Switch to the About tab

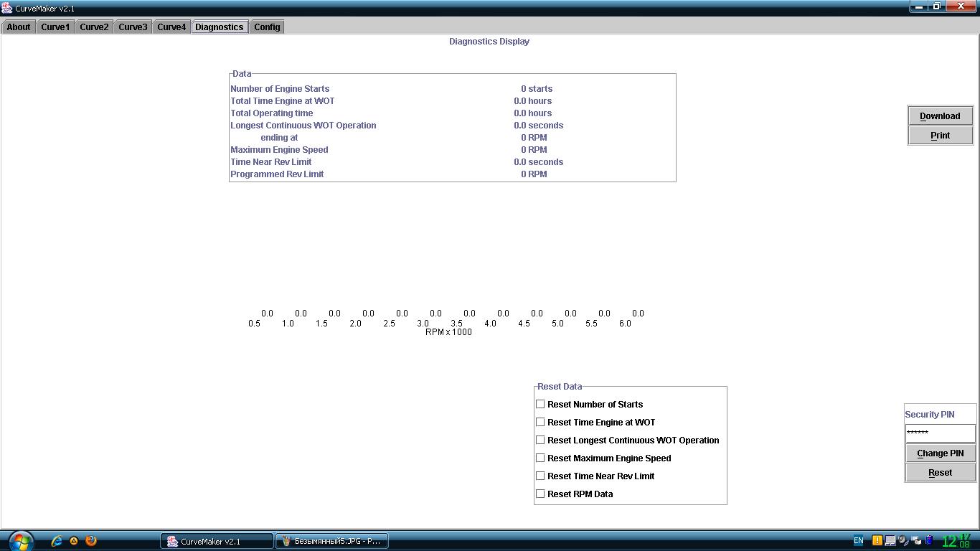click(19, 27)
